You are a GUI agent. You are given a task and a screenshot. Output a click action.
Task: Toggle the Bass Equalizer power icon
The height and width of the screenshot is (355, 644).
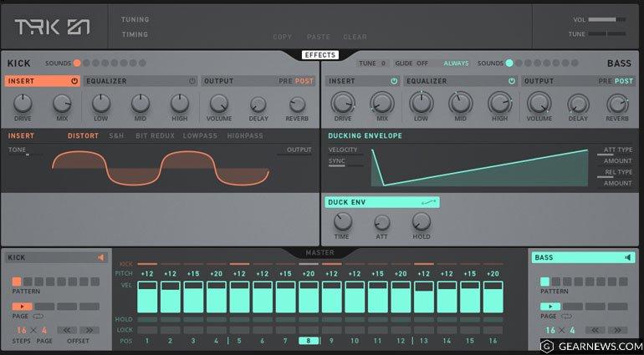(512, 81)
